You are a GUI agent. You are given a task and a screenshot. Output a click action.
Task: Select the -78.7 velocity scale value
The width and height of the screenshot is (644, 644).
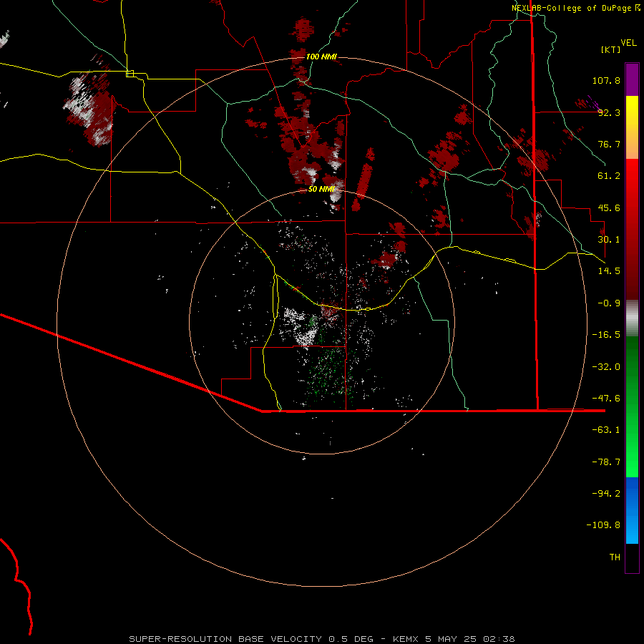click(x=606, y=462)
